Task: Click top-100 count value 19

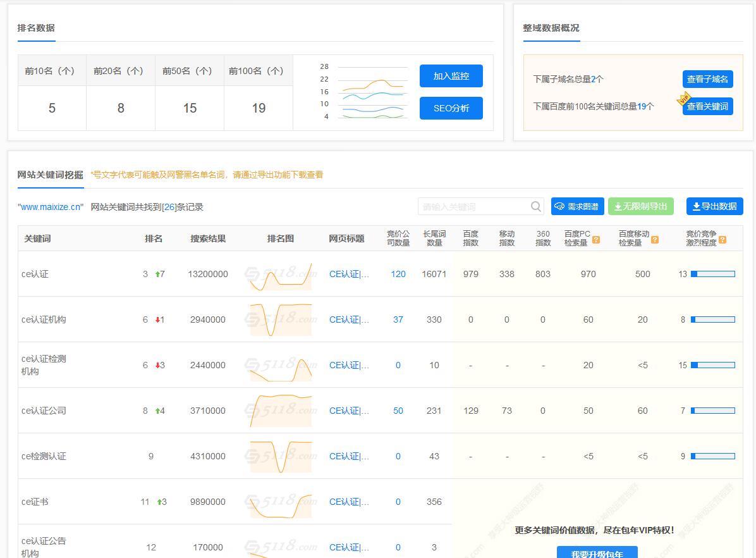Action: [259, 108]
